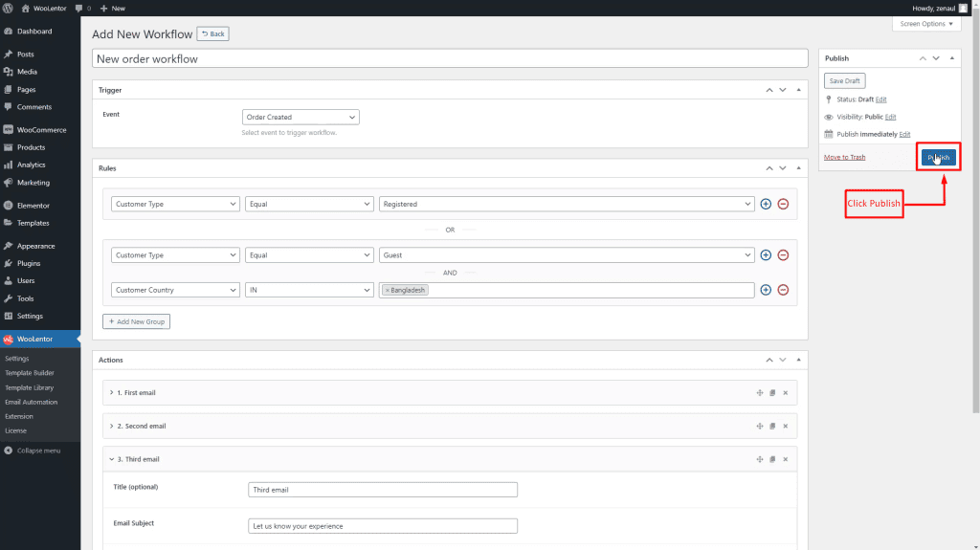Toggle the Publish panel collapse arrow
Viewport: 980px width, 550px height.
pos(951,58)
